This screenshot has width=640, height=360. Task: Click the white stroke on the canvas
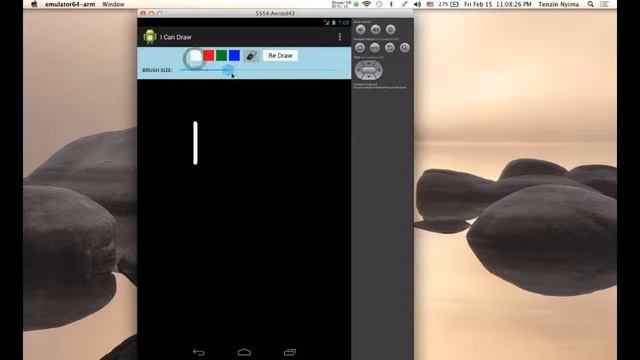click(x=196, y=143)
